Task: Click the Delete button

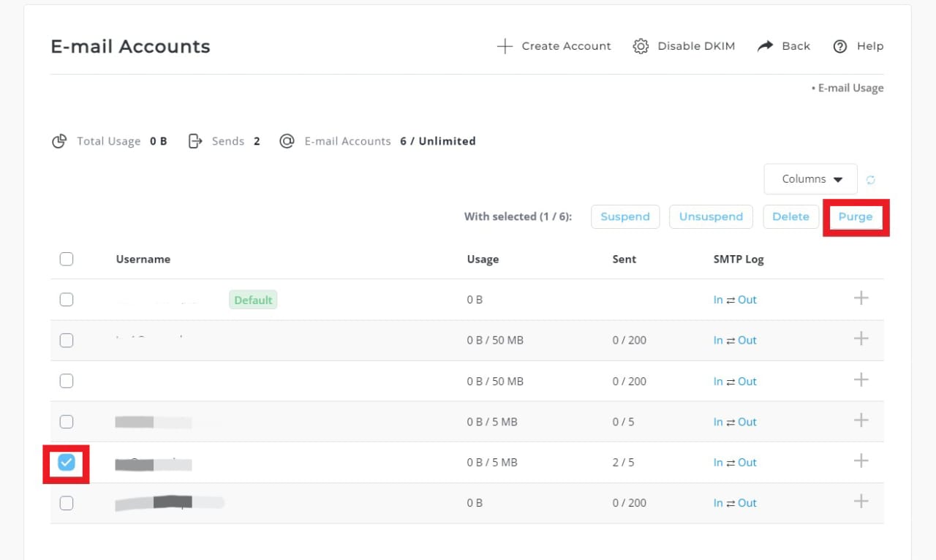Action: [x=790, y=216]
